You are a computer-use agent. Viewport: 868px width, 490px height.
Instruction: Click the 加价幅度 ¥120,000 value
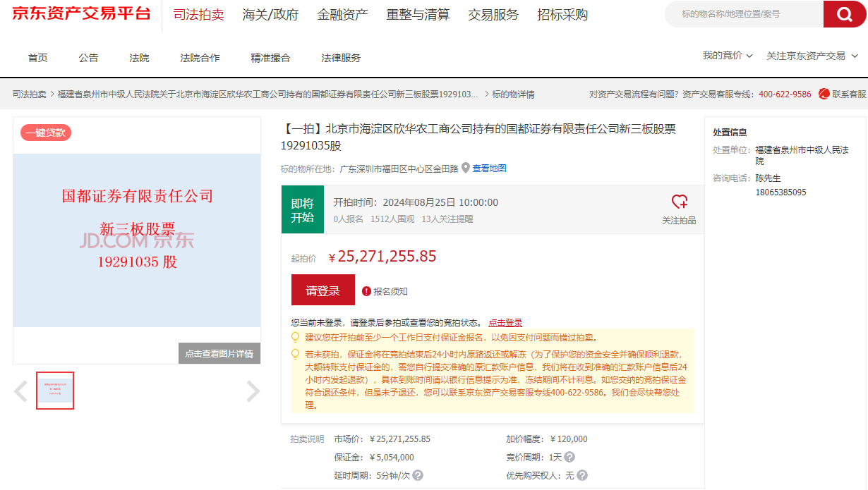[569, 439]
